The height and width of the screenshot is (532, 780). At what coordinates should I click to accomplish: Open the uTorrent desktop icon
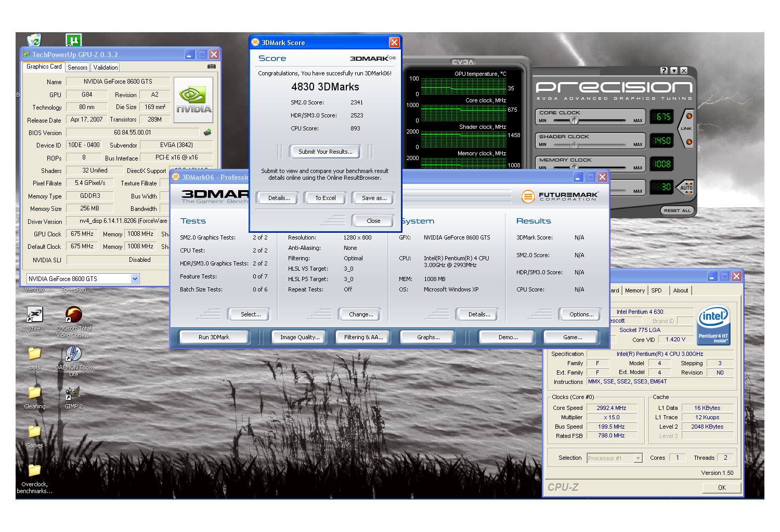[x=73, y=39]
